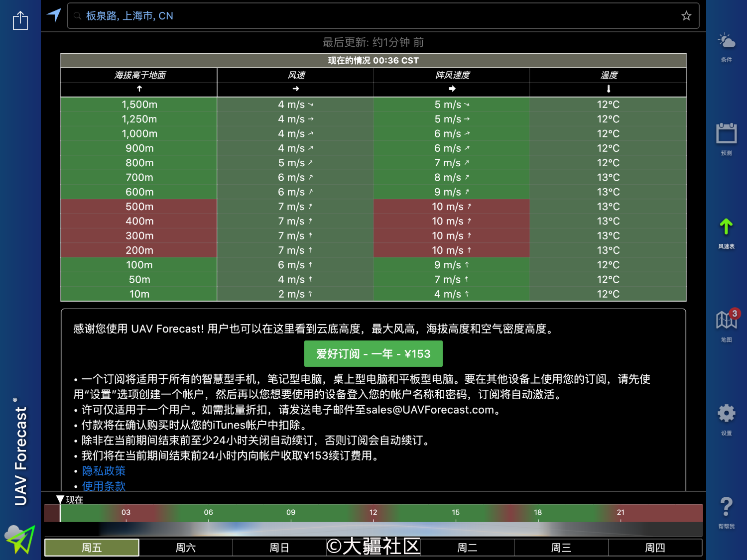The image size is (747, 560).
Task: Select the 周日 day tab
Action: coord(279,548)
